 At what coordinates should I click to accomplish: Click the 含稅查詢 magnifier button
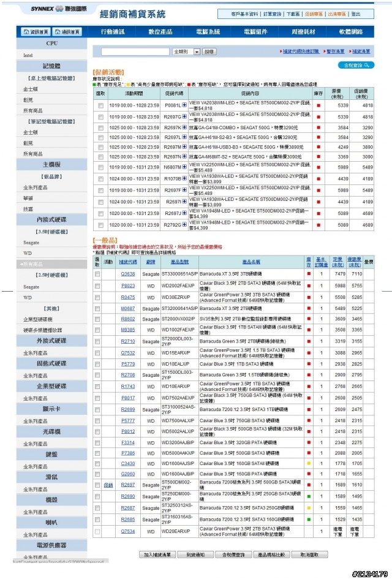click(356, 66)
